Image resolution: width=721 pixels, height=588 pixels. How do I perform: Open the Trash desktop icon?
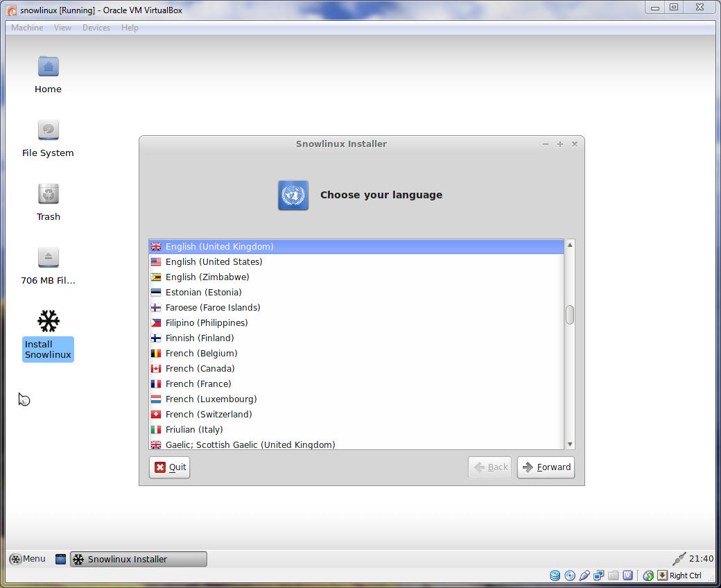pos(49,193)
